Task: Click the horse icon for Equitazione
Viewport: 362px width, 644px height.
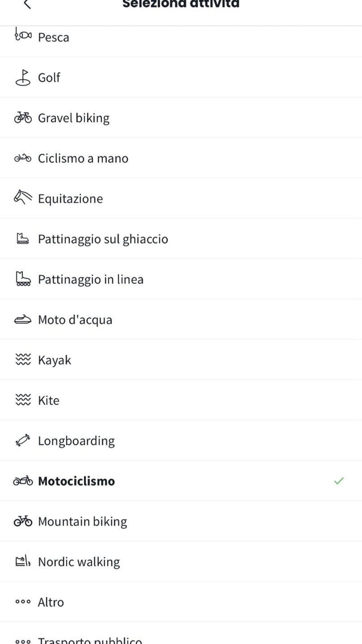Action: point(23,198)
